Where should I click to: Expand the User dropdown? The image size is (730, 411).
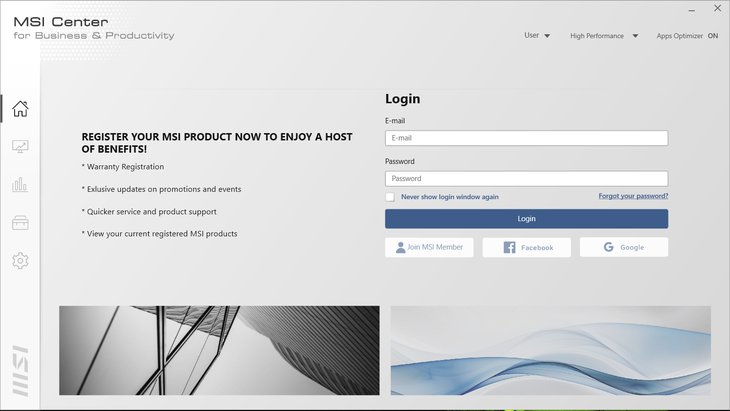pyautogui.click(x=537, y=36)
